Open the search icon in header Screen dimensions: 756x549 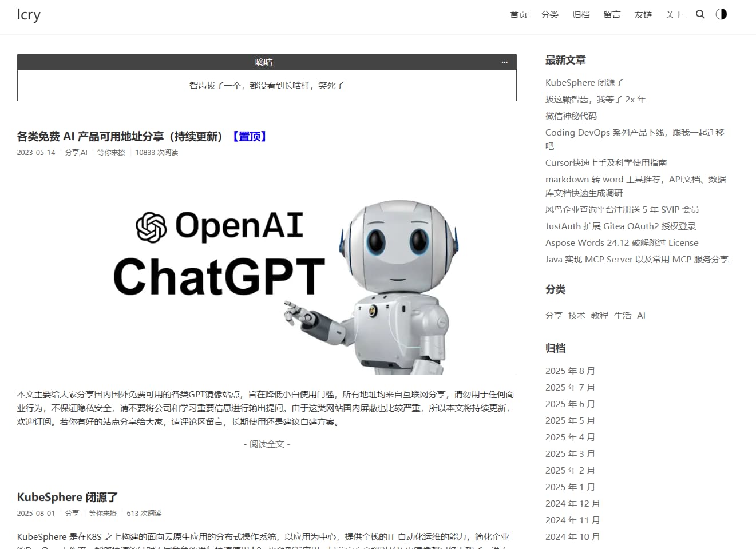click(700, 14)
